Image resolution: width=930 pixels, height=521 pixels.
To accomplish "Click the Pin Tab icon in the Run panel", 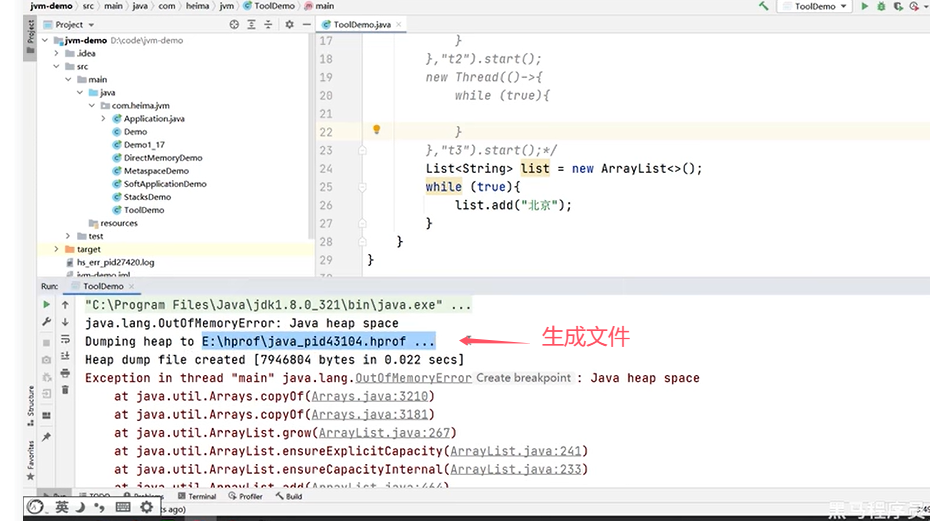I will pos(46,437).
